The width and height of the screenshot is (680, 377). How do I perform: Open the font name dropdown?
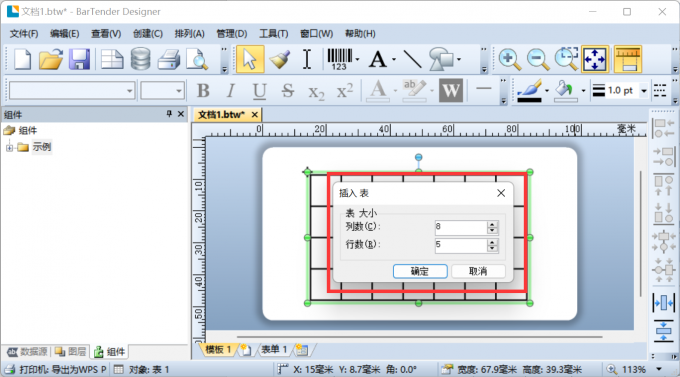point(130,91)
